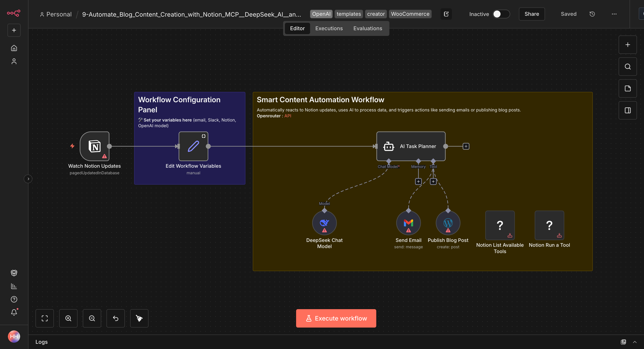Screen dimensions: 644x349
Task: Click the undo icon in the canvas toolbar
Action: coord(115,318)
